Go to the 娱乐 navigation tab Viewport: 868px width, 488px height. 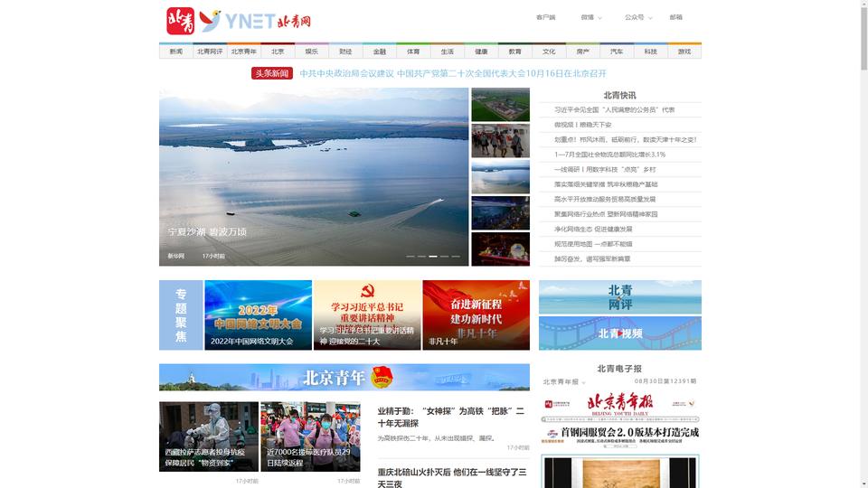click(x=312, y=52)
